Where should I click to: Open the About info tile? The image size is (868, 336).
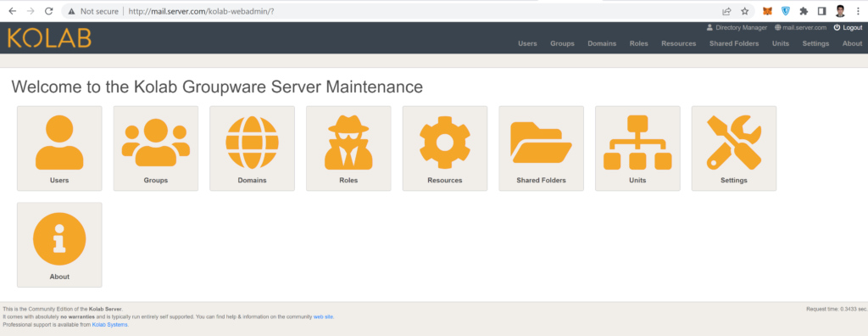pyautogui.click(x=59, y=244)
